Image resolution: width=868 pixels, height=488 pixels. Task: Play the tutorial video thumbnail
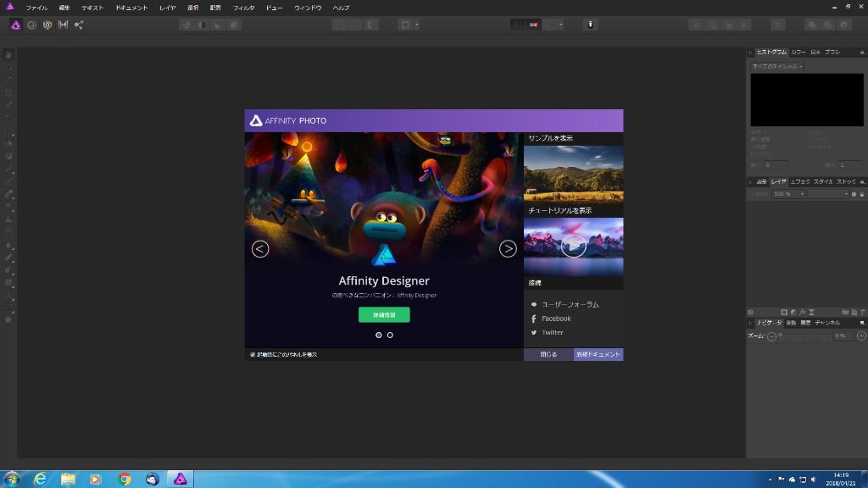(573, 246)
